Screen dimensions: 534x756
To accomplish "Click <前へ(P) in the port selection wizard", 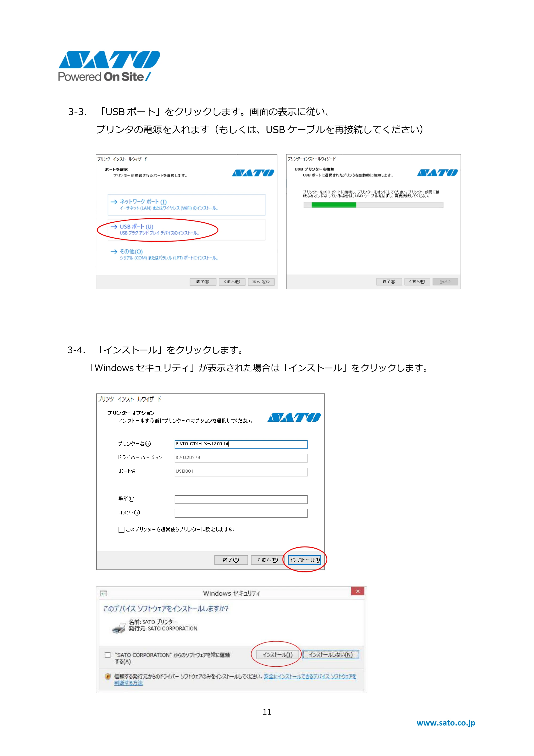I will point(232,282).
